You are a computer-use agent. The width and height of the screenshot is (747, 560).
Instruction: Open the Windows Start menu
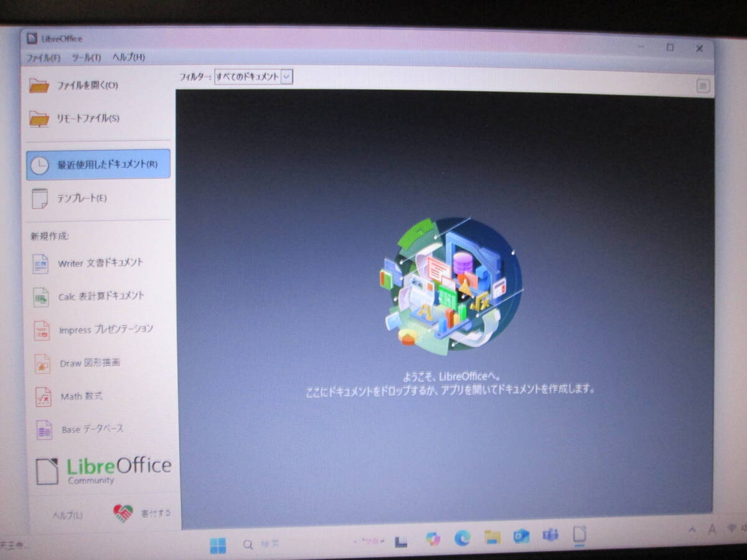(218, 545)
